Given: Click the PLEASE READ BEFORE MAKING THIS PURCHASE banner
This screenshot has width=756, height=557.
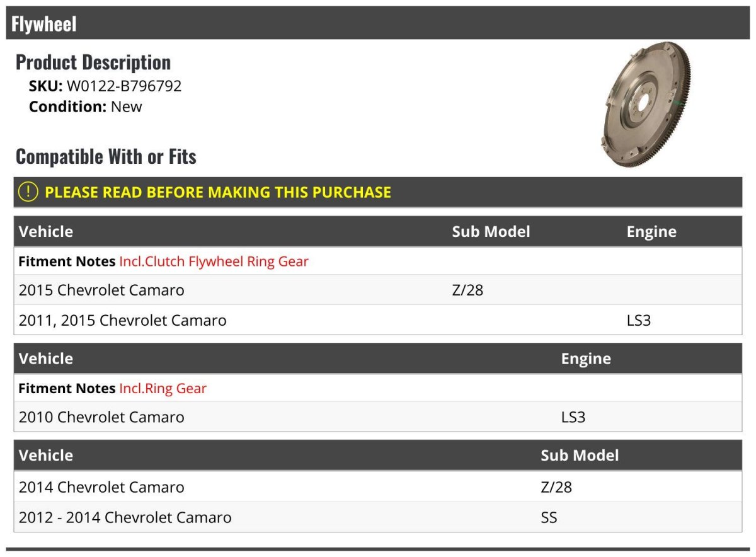Looking at the screenshot, I should pyautogui.click(x=378, y=192).
